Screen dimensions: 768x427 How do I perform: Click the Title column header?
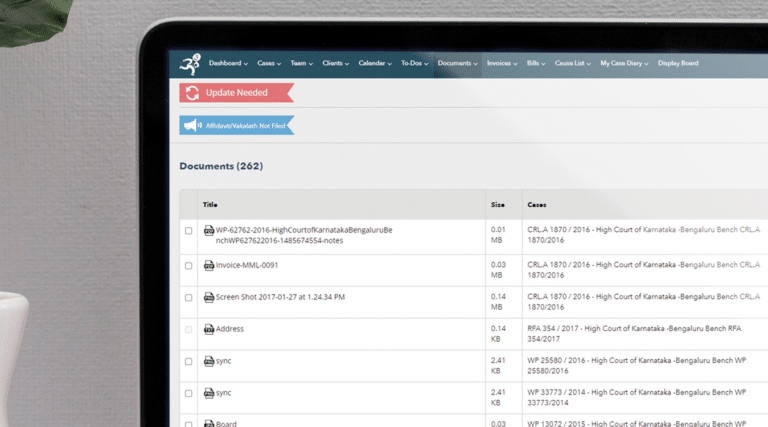[x=210, y=205]
